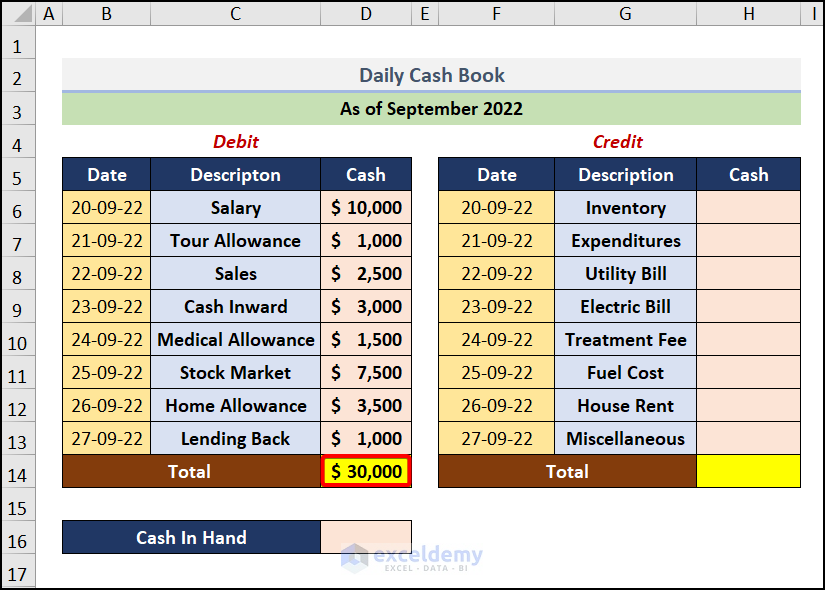Click the As of September 2022 cell
The image size is (825, 590).
431,109
